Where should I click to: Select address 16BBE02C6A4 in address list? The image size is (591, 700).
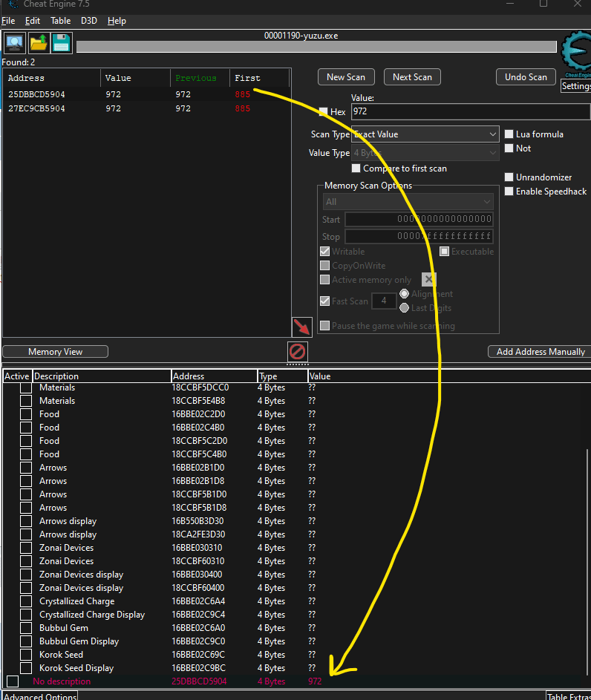[198, 601]
